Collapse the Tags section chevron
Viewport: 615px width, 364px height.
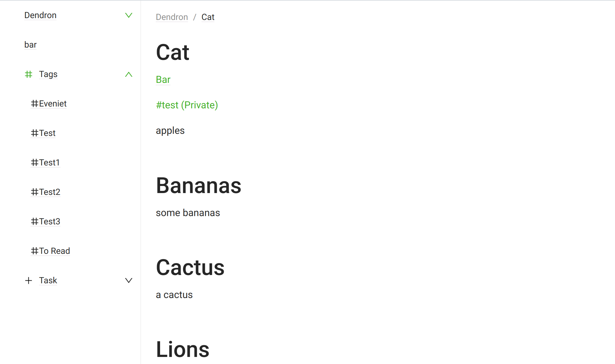(x=129, y=74)
